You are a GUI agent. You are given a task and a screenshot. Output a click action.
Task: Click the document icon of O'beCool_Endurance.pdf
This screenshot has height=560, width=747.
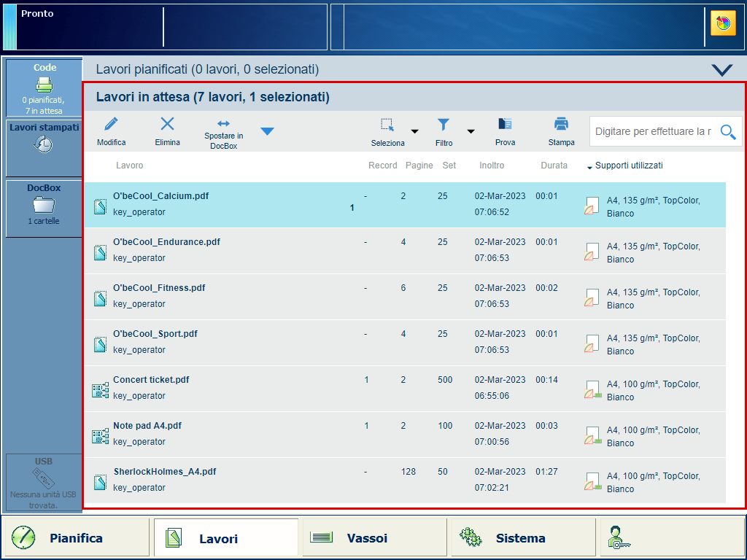click(x=100, y=253)
